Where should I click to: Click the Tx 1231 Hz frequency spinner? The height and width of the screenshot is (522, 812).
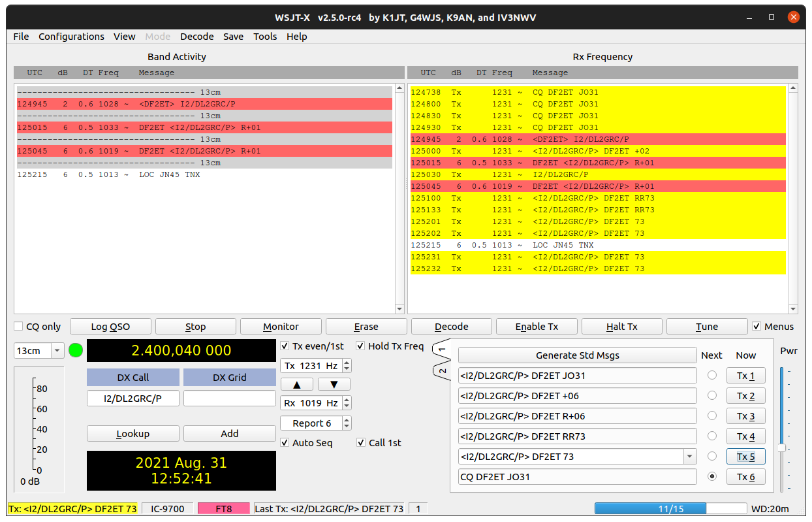(x=316, y=366)
